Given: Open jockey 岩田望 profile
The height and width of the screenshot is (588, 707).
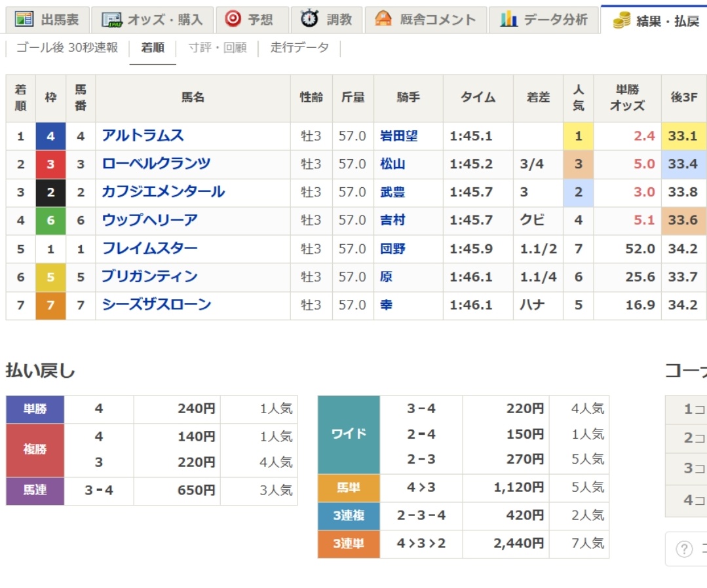Looking at the screenshot, I should coord(398,136).
